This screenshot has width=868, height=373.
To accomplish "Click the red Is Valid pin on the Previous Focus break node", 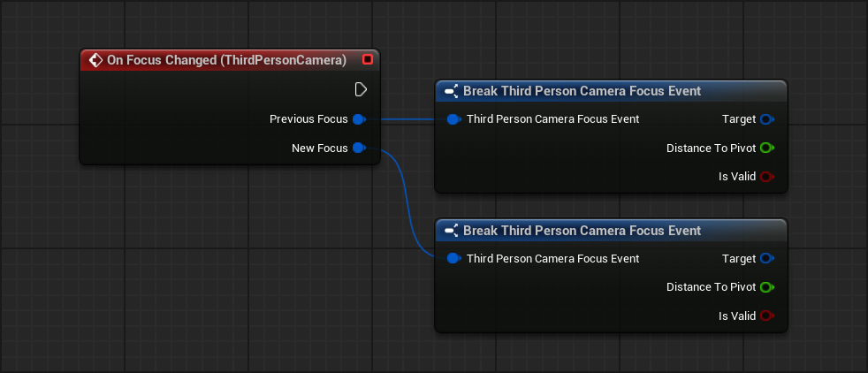I will (766, 177).
